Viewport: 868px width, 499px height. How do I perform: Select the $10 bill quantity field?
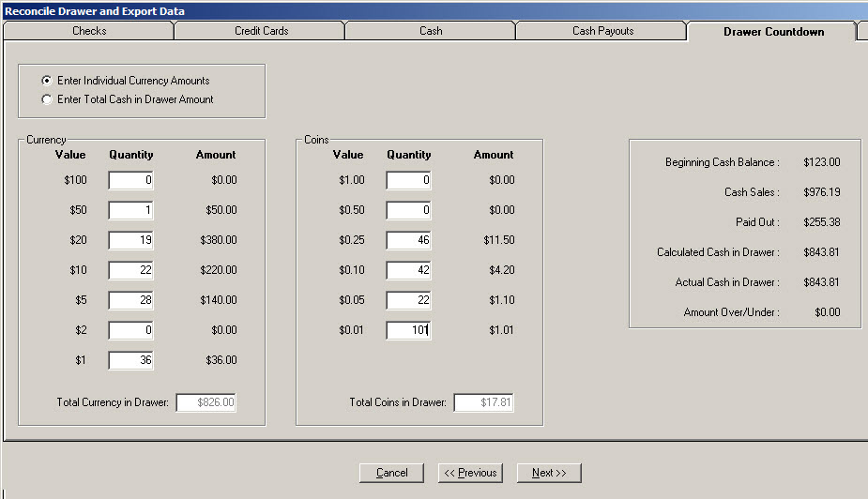coord(130,270)
